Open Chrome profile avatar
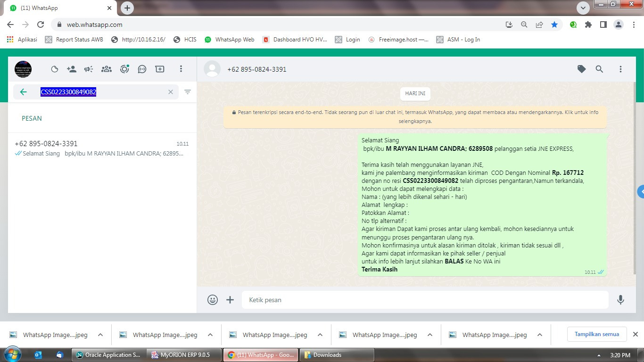This screenshot has width=644, height=362. coord(619,25)
